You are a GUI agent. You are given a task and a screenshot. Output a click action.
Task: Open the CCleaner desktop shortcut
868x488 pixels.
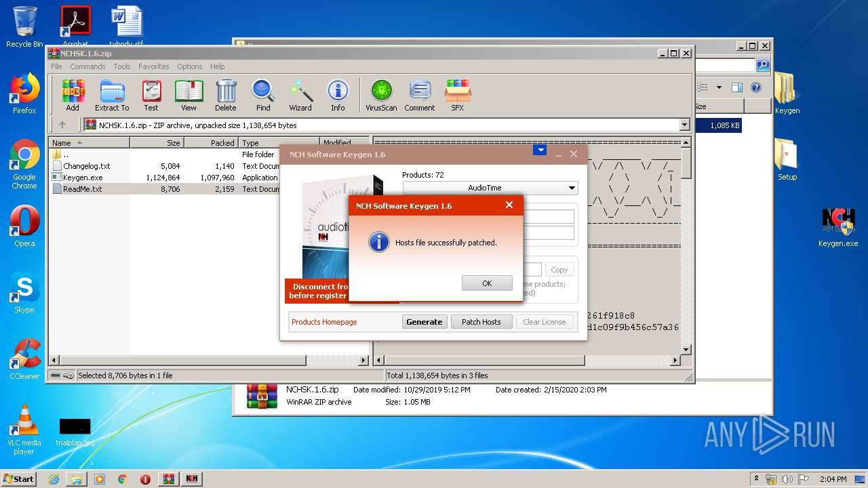(24, 359)
